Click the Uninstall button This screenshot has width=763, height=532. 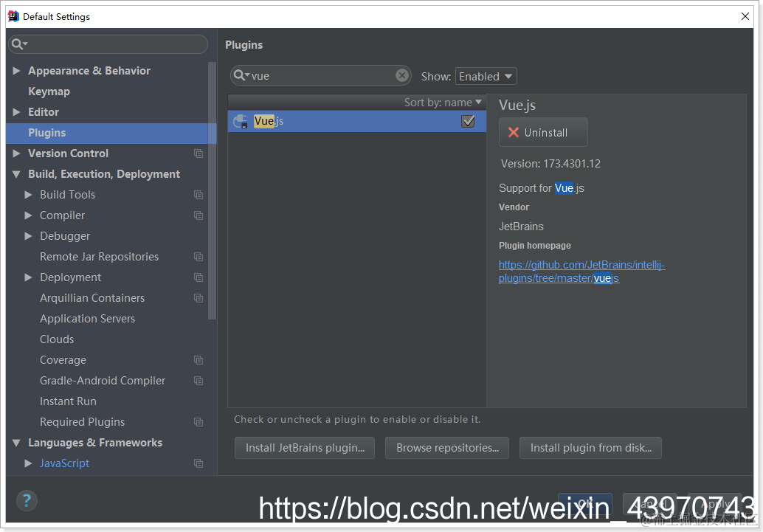coord(543,132)
